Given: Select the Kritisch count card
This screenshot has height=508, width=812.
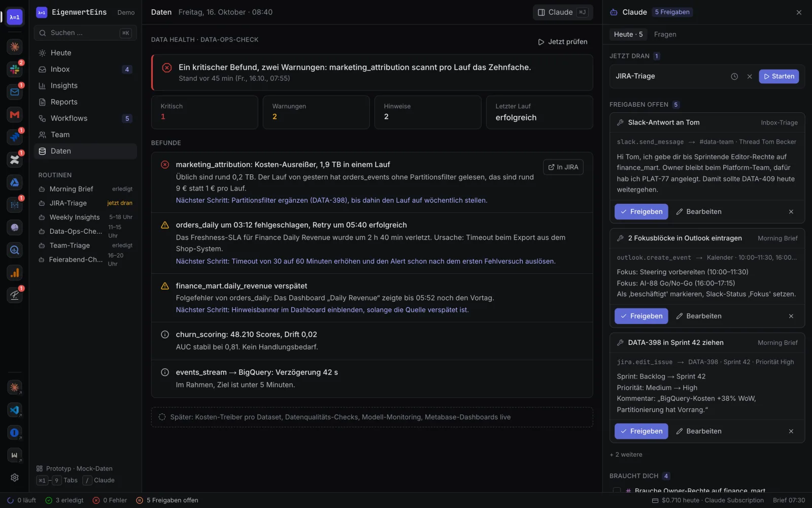Looking at the screenshot, I should click(x=205, y=112).
